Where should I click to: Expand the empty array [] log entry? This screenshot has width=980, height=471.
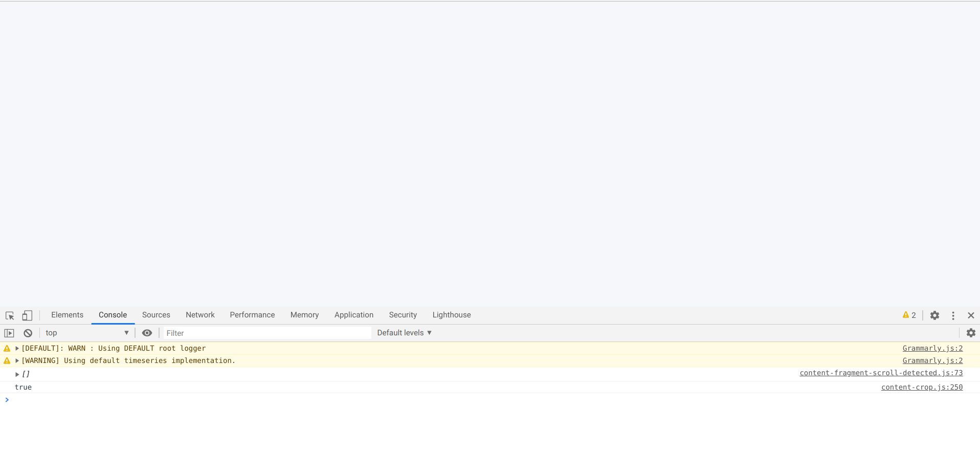pos(17,375)
